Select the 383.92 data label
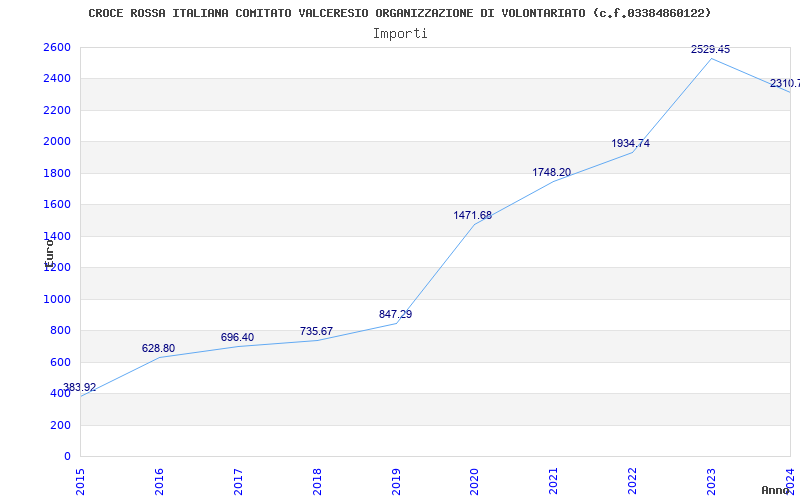 point(80,387)
